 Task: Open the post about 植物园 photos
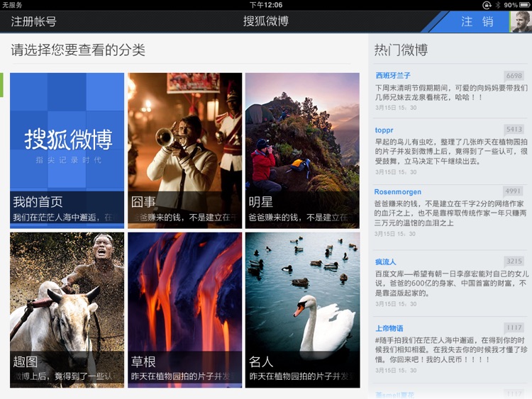[451, 151]
